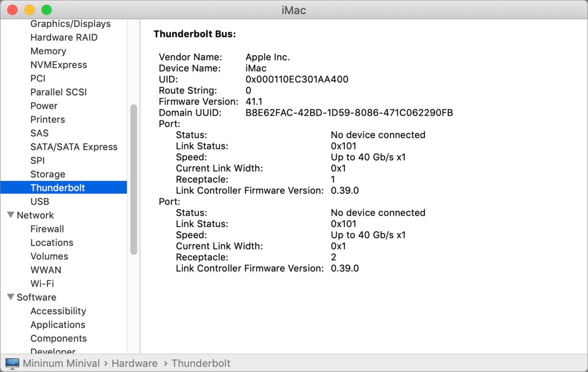Choose SAS in the hardware list
588x372 pixels.
[x=39, y=133]
